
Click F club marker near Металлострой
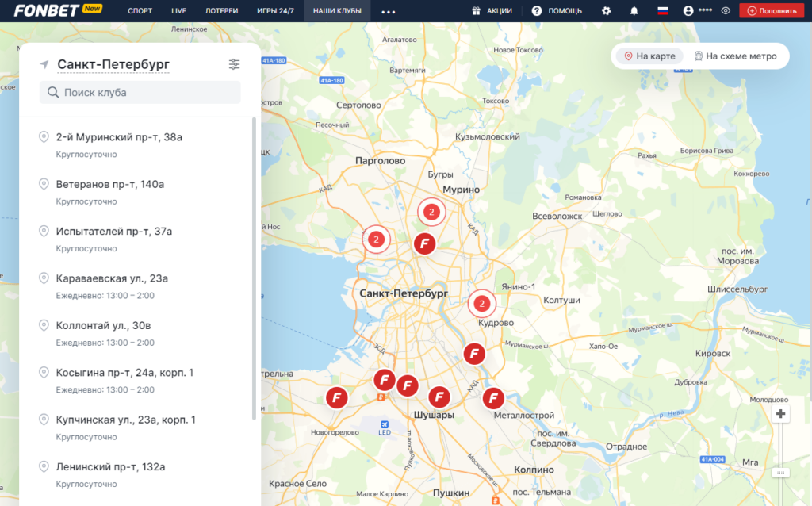[x=493, y=398]
